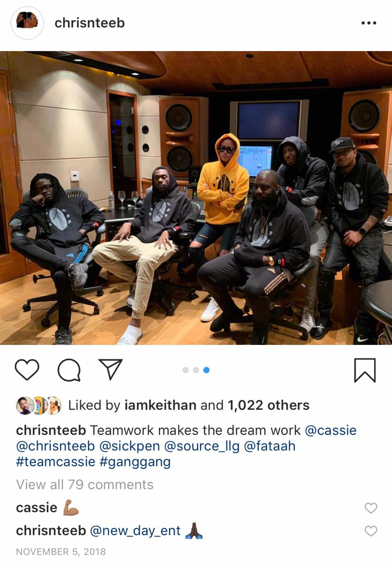Like the post with the heart icon

pyautogui.click(x=27, y=370)
